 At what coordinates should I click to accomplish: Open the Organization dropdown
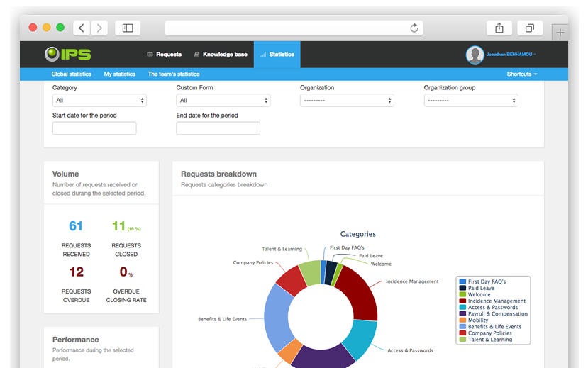[347, 101]
